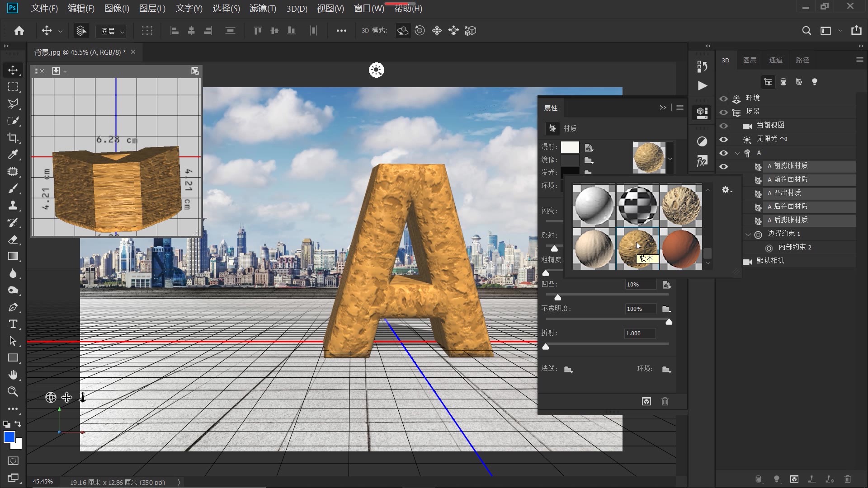
Task: Activate the 3D orbit camera mode
Action: 402,30
